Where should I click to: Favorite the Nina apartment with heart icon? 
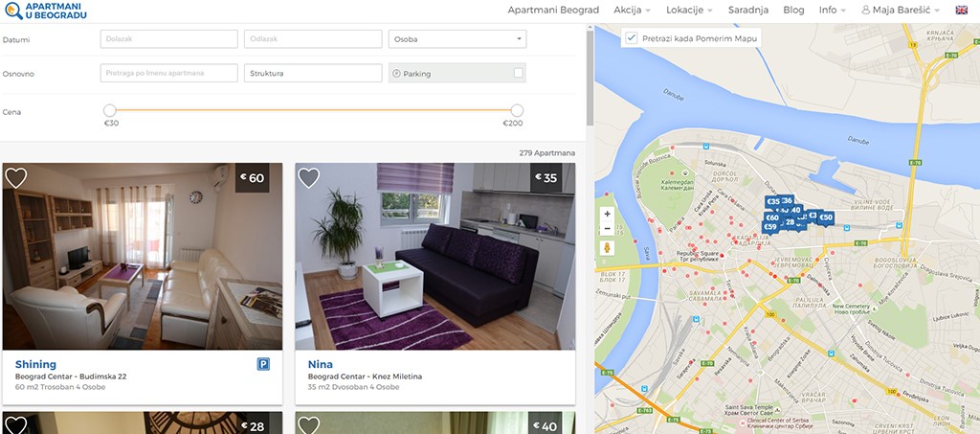tap(308, 177)
